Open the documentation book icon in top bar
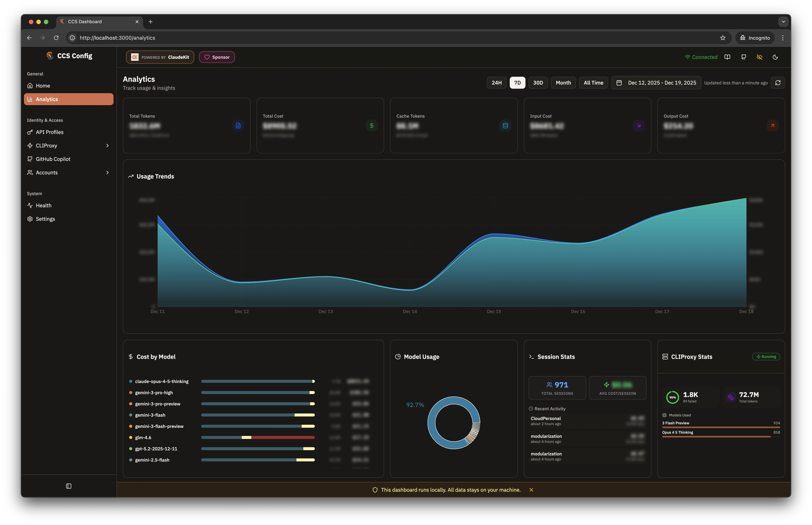Screen dimensions: 812x525 (727, 57)
